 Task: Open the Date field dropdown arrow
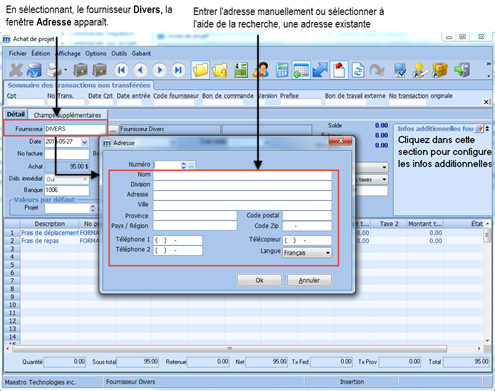[x=85, y=142]
